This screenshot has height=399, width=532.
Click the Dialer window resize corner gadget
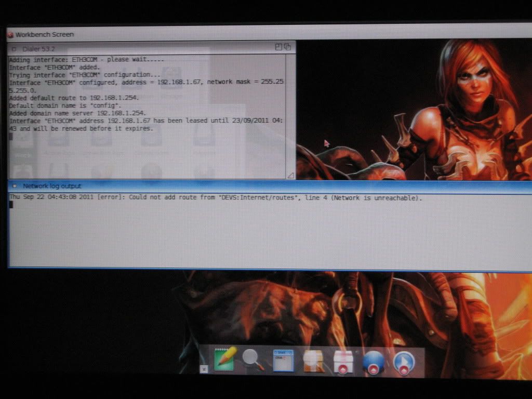tap(290, 176)
